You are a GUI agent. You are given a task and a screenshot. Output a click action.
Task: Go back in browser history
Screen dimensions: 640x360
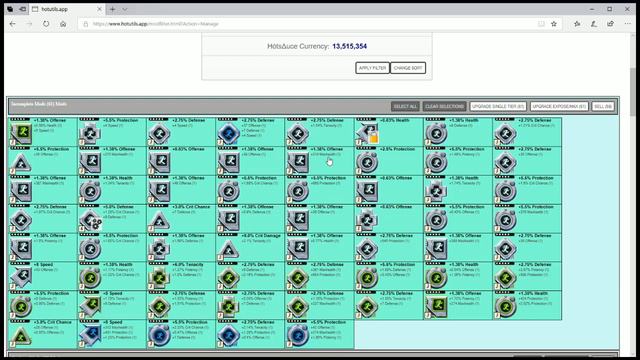[x=13, y=24]
